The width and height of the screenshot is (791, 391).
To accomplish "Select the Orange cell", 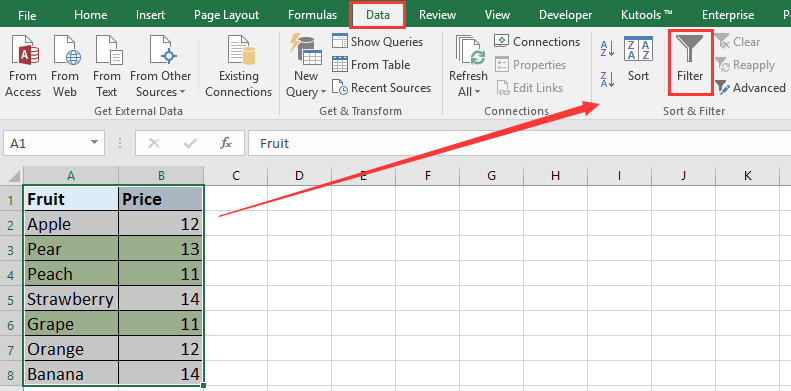I will pos(71,349).
